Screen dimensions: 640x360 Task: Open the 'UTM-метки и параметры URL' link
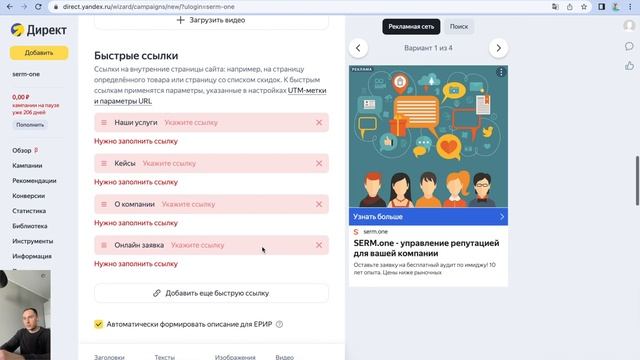tap(210, 96)
